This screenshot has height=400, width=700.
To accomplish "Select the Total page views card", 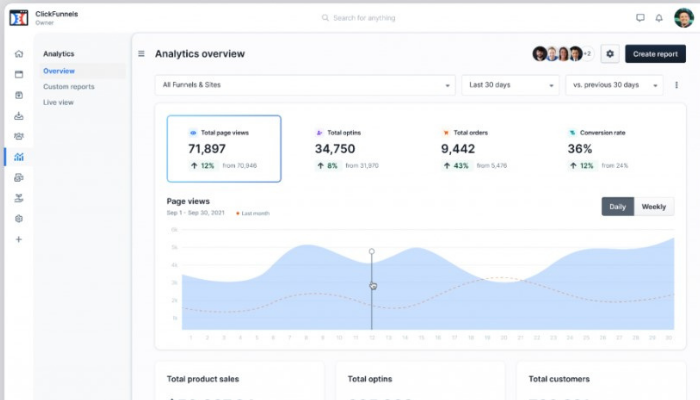I will tap(224, 149).
